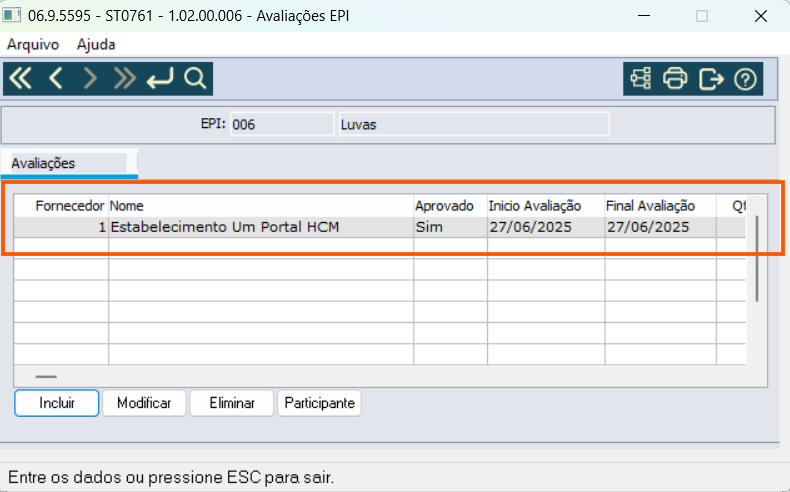Click the Eliminar button
Viewport: 790px width, 492px height.
[x=232, y=403]
